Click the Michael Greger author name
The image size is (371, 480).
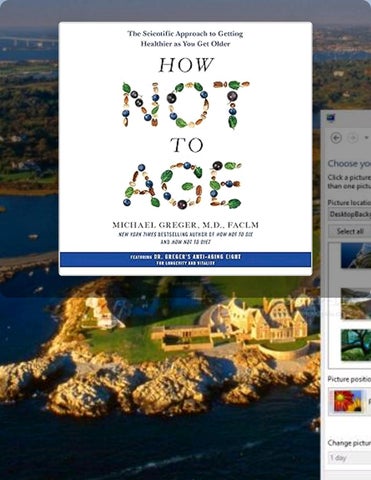186,225
